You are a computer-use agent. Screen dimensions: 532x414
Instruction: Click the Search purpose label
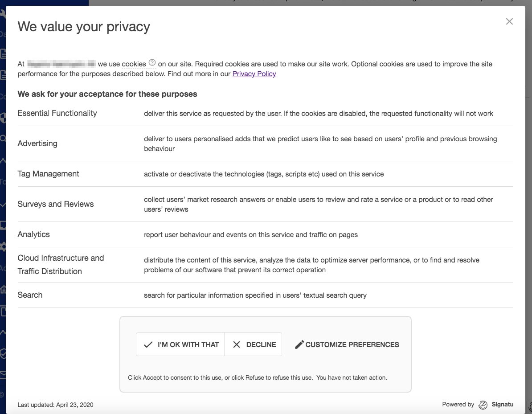[x=30, y=295]
